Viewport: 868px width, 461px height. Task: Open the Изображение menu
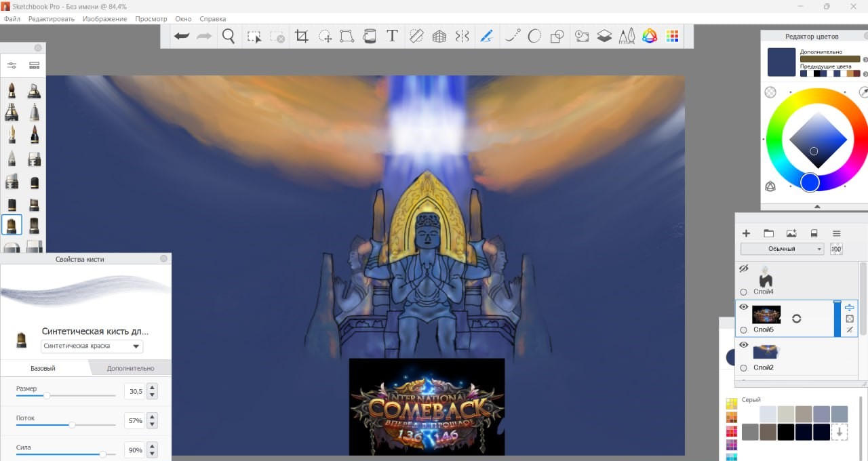click(x=104, y=19)
